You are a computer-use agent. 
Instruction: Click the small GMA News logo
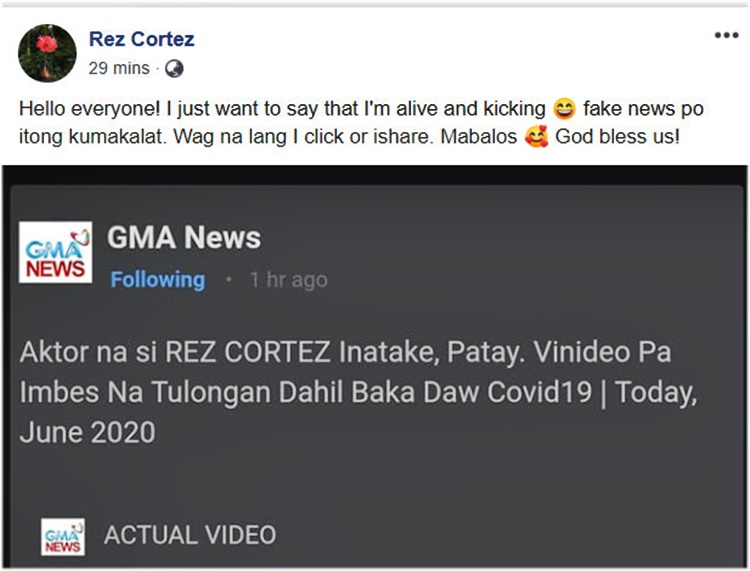(x=63, y=537)
